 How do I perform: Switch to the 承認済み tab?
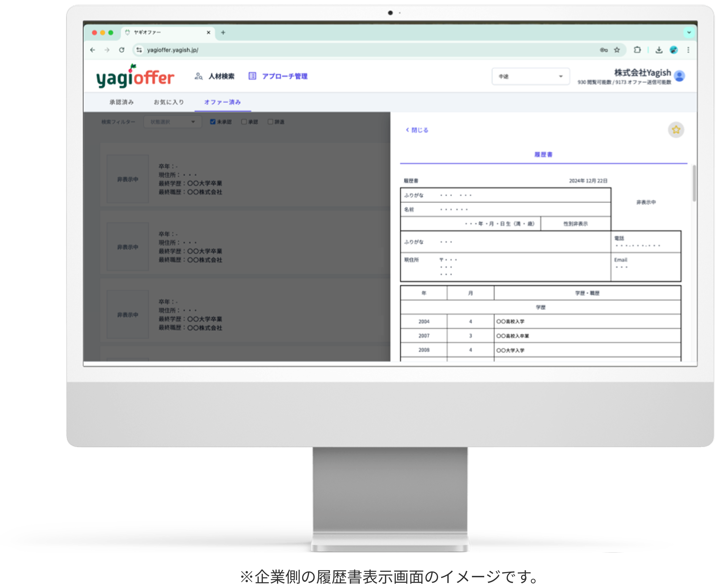[122, 102]
